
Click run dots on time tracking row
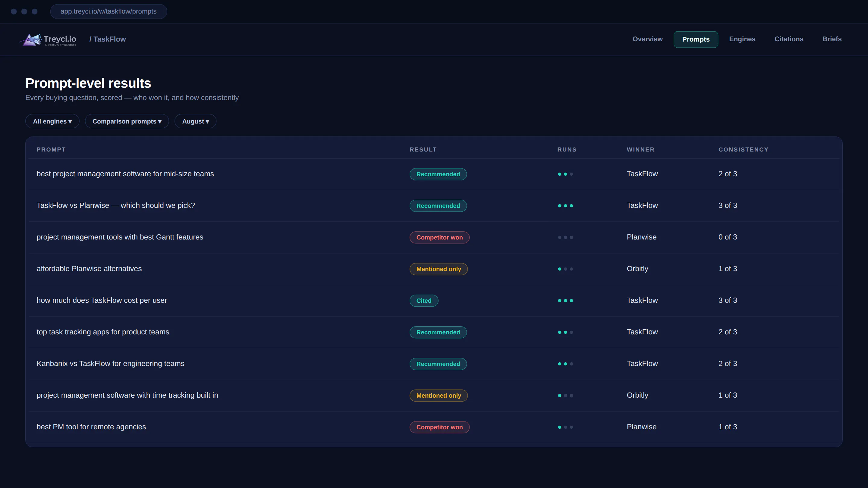coord(565,396)
